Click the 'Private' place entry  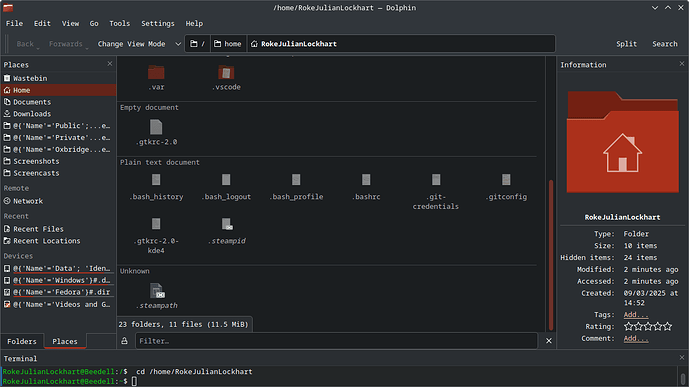[58, 137]
